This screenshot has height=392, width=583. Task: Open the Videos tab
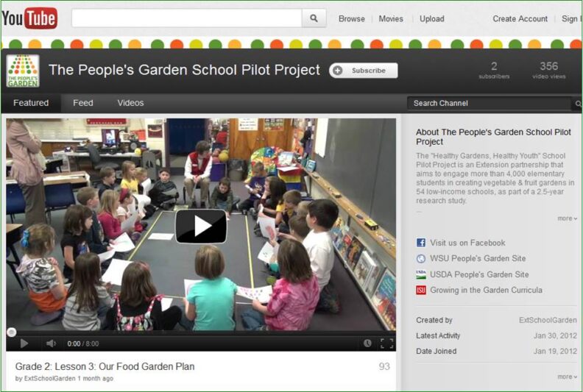pyautogui.click(x=130, y=103)
